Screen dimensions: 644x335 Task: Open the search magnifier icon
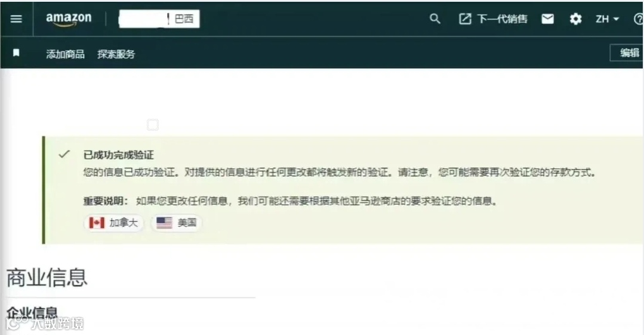tap(435, 19)
